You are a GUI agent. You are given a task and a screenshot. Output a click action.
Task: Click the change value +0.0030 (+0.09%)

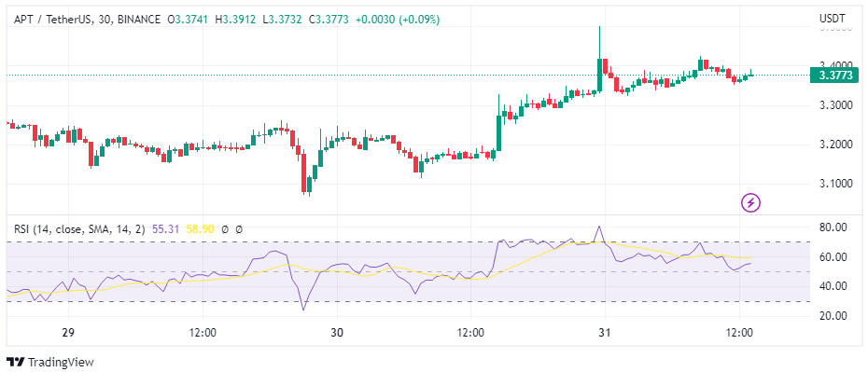click(398, 20)
